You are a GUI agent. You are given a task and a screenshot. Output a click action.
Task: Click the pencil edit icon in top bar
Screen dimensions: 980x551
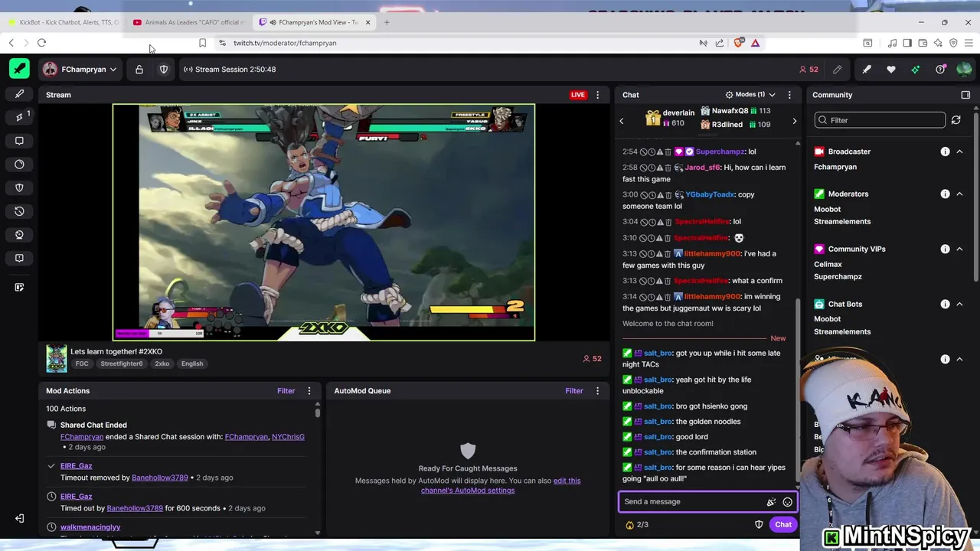(838, 69)
